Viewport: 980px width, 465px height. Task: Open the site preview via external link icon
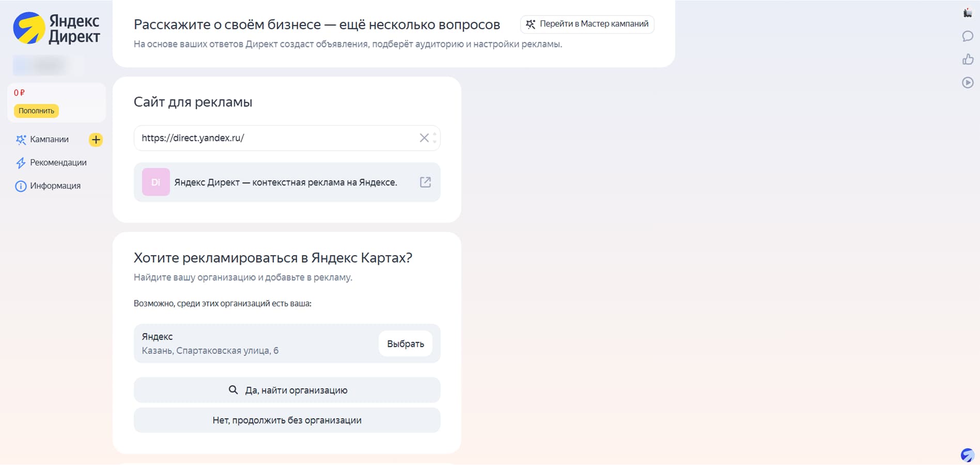(425, 182)
